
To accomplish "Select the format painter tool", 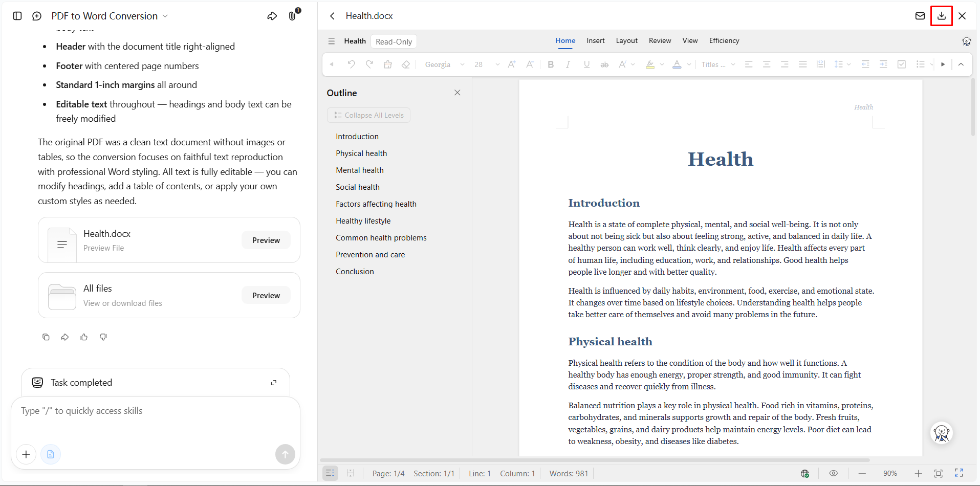I will 388,64.
